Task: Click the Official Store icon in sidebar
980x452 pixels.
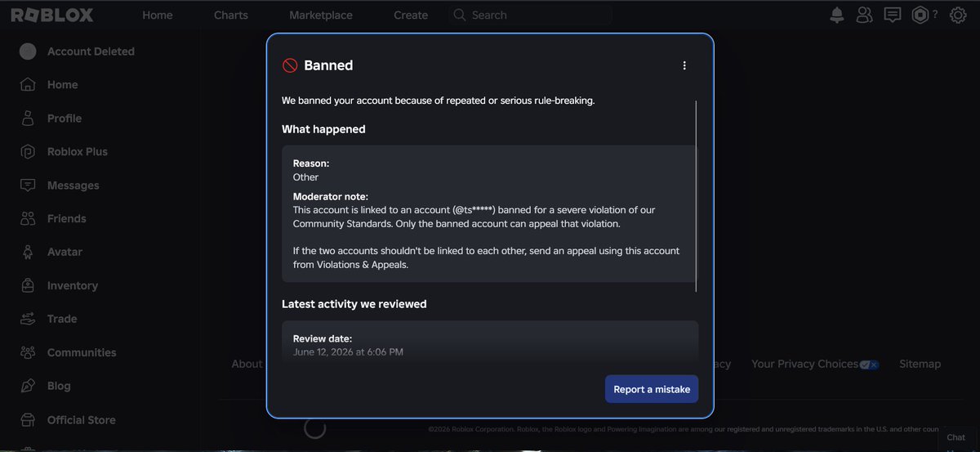Action: [x=28, y=420]
